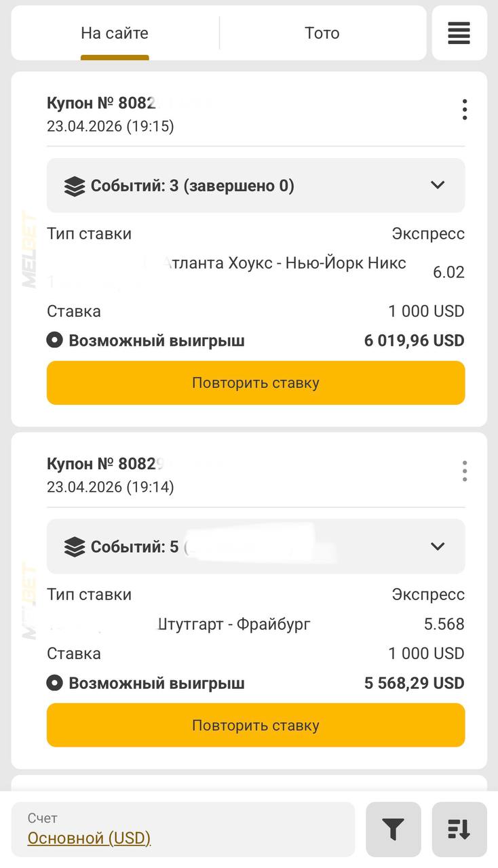Expand the 'Событий: 3' events chevron

438,185
